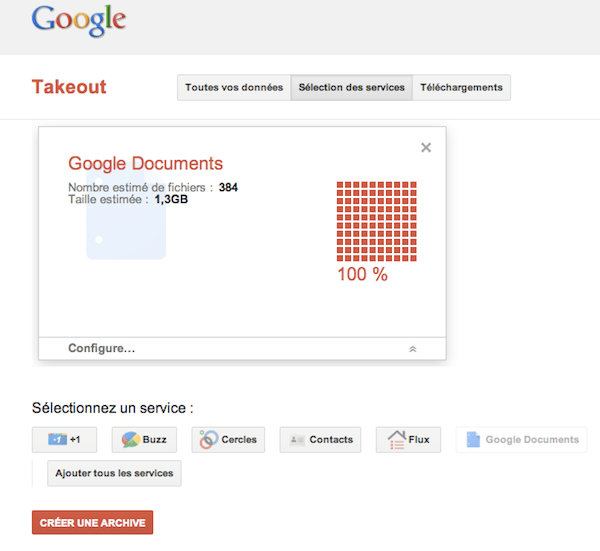The height and width of the screenshot is (551, 600).
Task: Click the Google Documents card title
Action: (x=145, y=163)
